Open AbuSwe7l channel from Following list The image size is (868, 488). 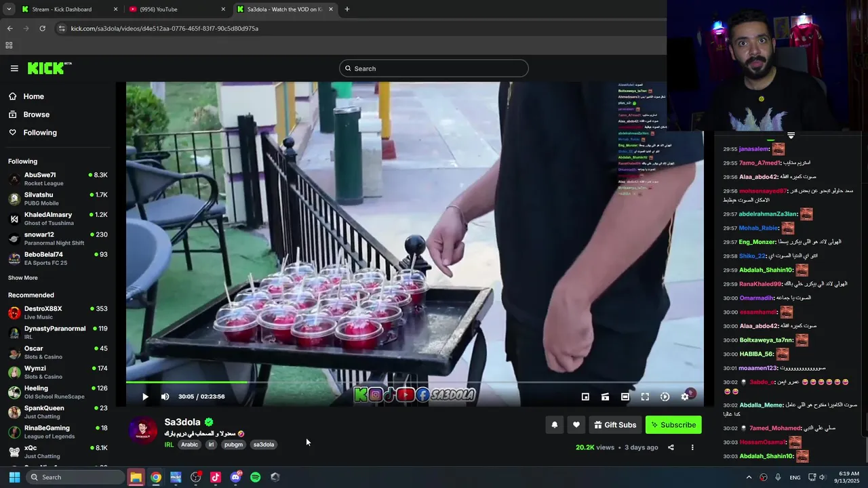(x=57, y=179)
